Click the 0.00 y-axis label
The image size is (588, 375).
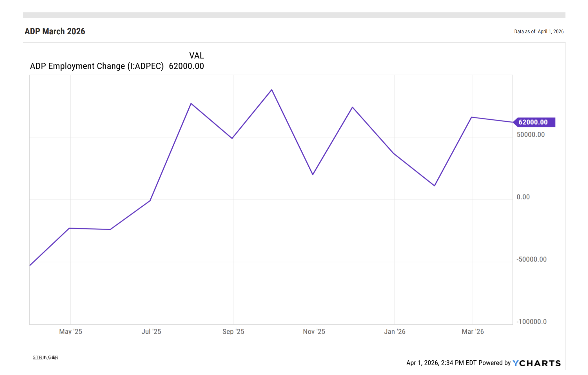click(x=523, y=197)
